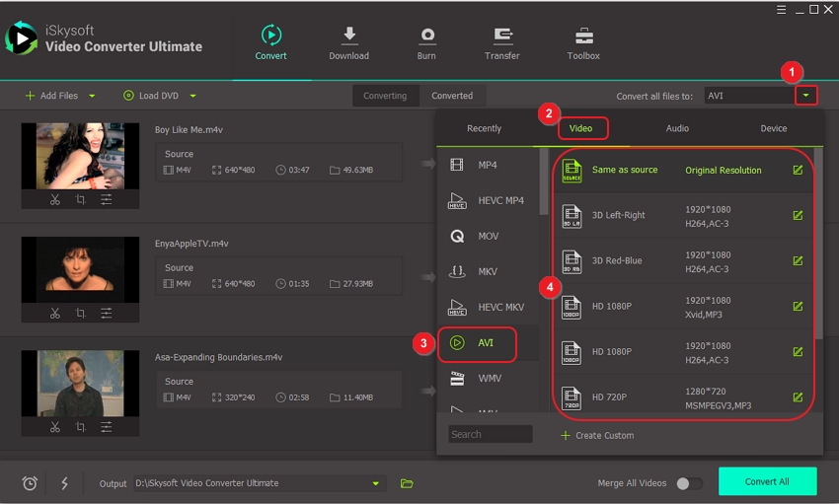Click the scheduler alarm clock icon
Viewport: 839px width, 504px height.
coord(31,483)
